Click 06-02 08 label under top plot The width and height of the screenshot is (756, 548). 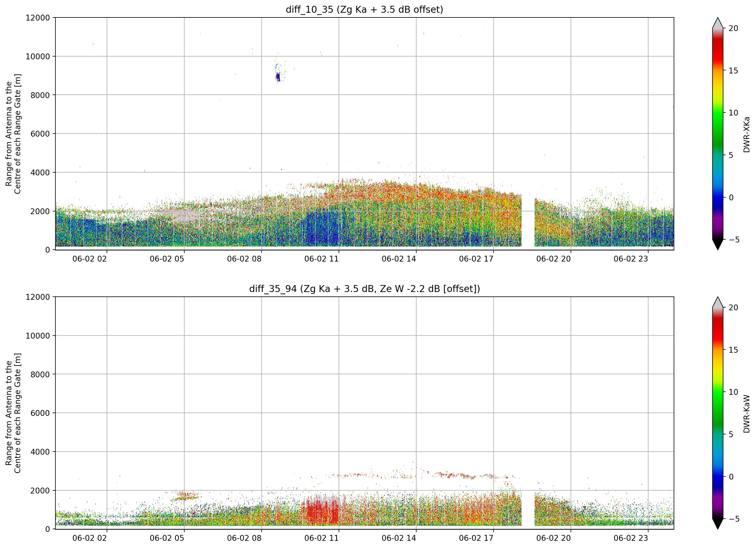click(x=244, y=259)
